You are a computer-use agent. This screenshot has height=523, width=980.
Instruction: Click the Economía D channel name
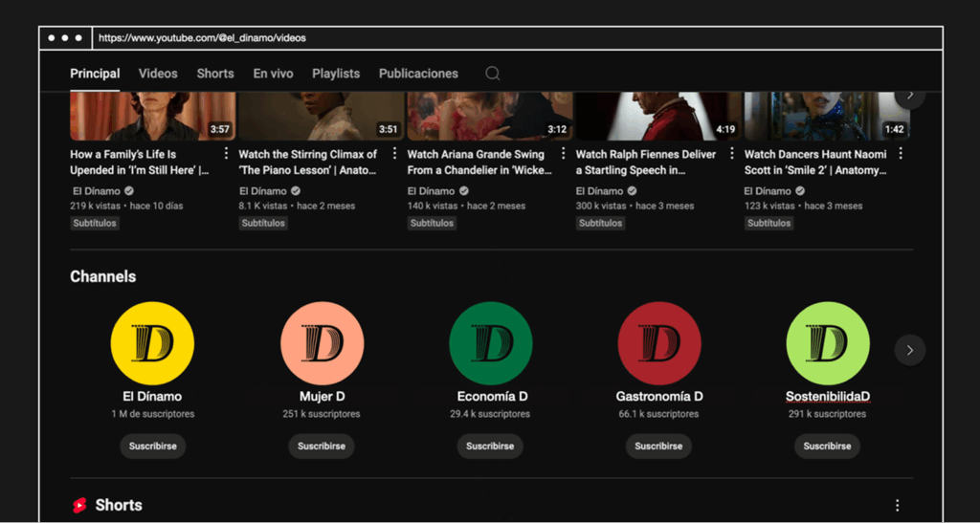(x=493, y=396)
